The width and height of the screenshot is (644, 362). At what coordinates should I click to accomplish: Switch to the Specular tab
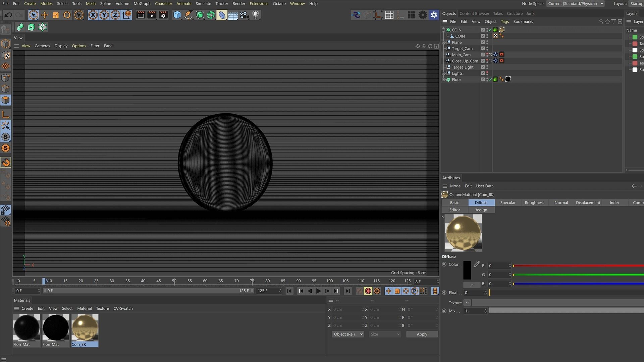pyautogui.click(x=507, y=203)
